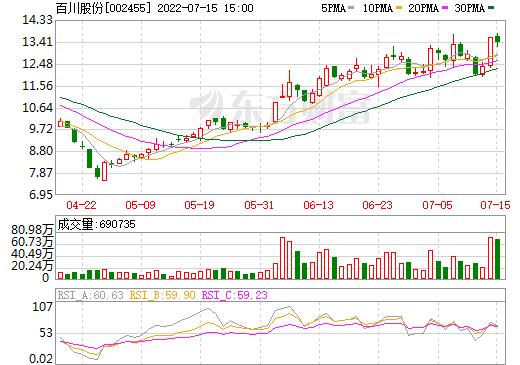Select the 05-31 date axis label
The width and height of the screenshot is (520, 365).
pos(259,205)
